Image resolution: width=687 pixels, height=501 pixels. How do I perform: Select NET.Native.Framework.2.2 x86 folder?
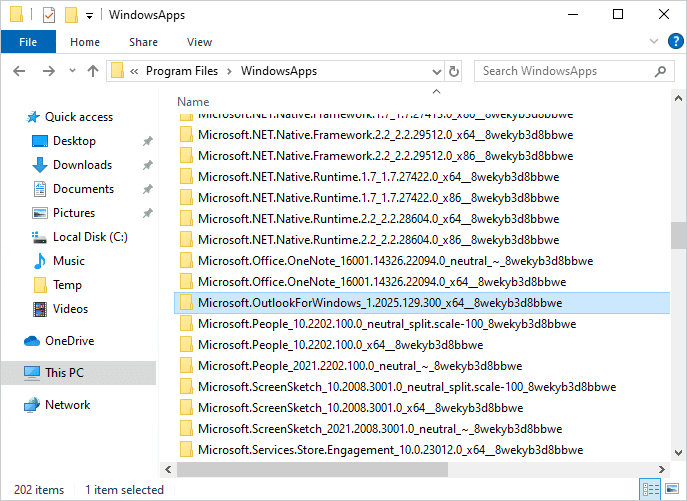pyautogui.click(x=386, y=156)
